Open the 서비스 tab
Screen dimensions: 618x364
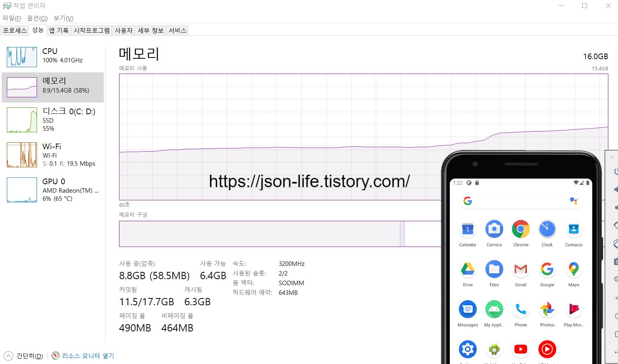click(x=177, y=31)
